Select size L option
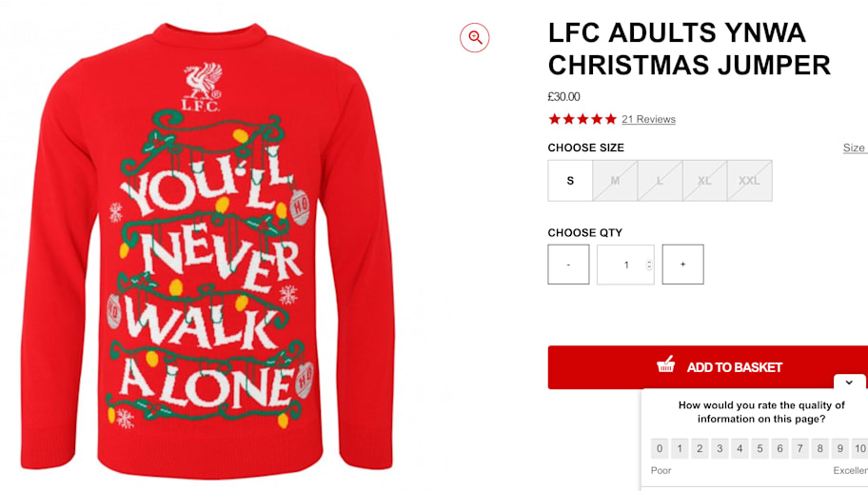 [x=660, y=181]
